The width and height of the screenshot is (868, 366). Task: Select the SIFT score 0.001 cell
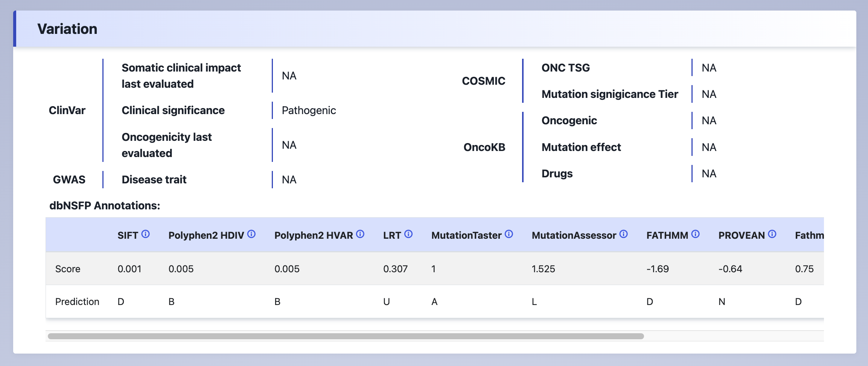pos(129,269)
